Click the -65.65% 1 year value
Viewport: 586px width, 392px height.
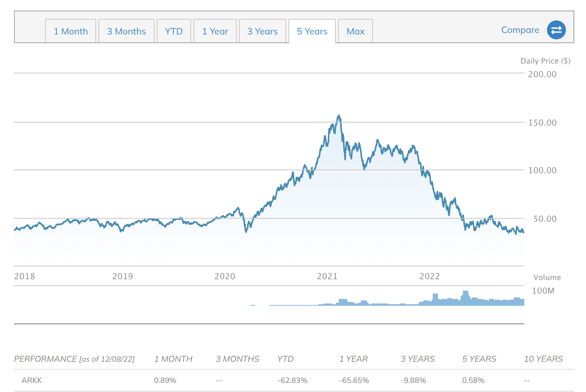coord(354,380)
